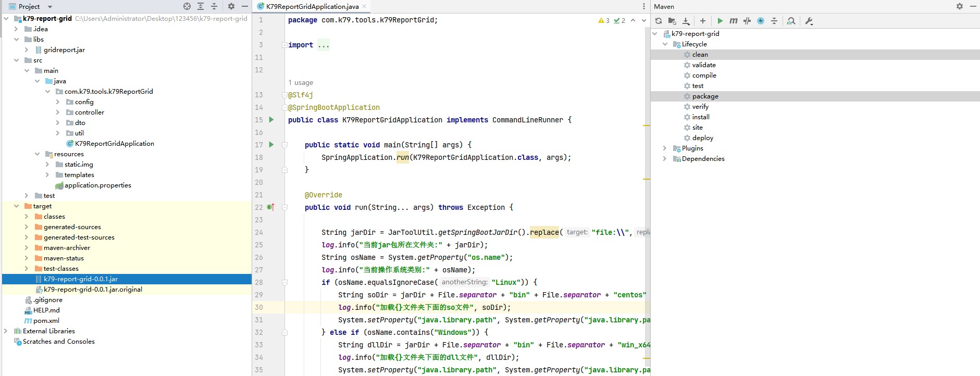Click Collapse All icon in Project panel
This screenshot has width=980, height=376.
214,6
